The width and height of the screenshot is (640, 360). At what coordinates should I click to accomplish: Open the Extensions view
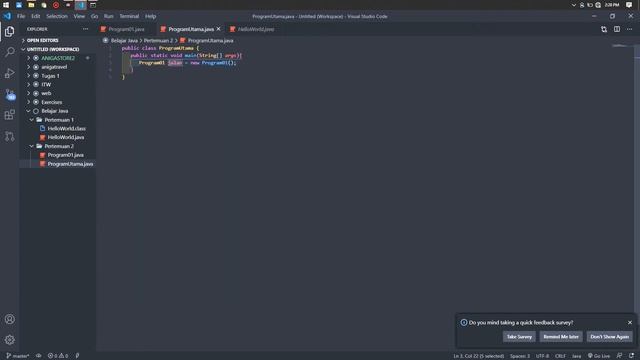[9, 115]
